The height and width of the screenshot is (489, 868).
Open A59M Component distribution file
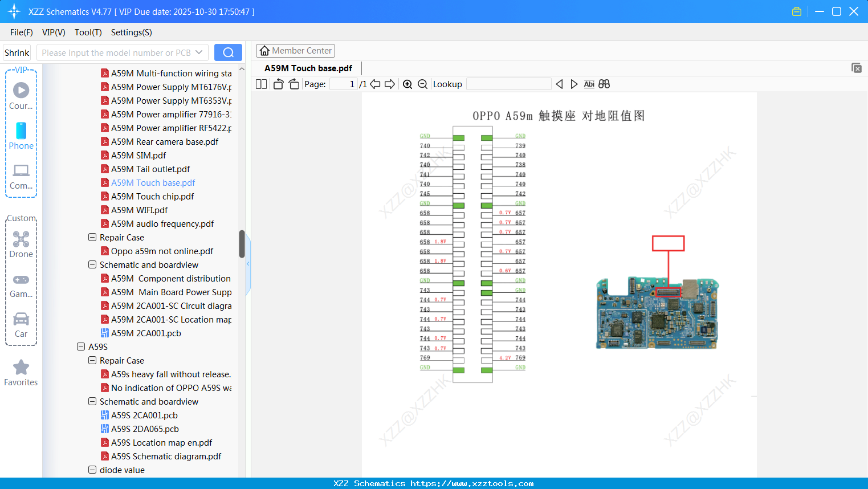pyautogui.click(x=166, y=279)
